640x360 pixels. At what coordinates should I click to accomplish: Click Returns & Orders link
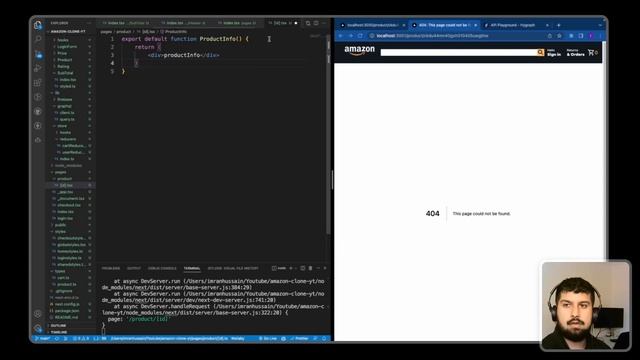pos(575,53)
